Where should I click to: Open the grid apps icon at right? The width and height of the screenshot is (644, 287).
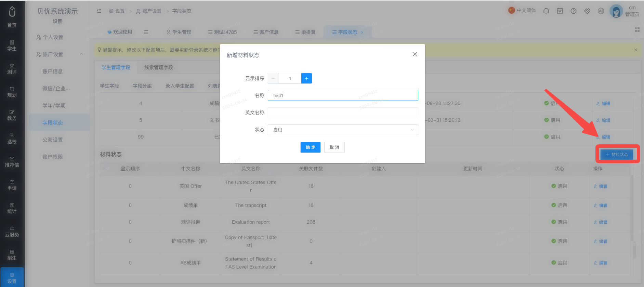pos(637,29)
